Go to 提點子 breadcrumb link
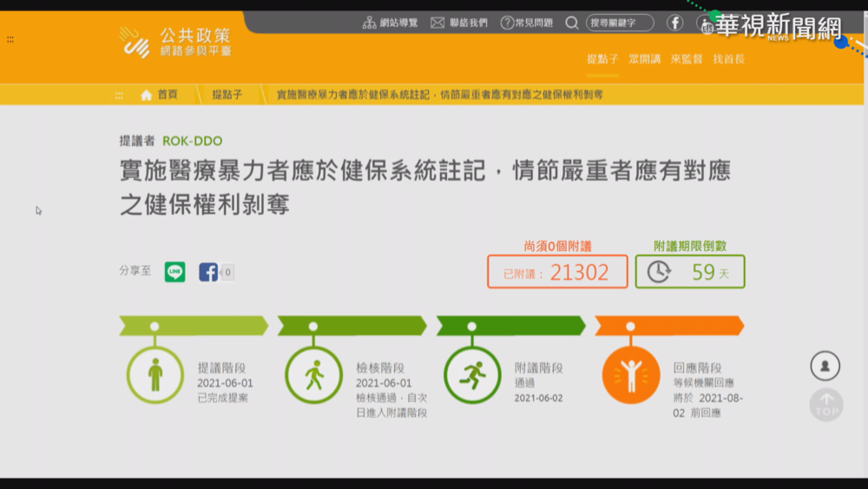Viewport: 868px width, 489px height. coord(227,95)
